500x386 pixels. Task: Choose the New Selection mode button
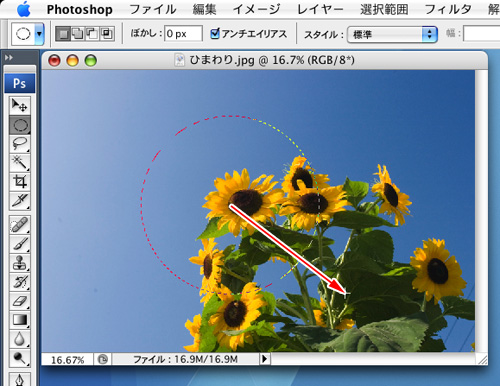pyautogui.click(x=63, y=34)
